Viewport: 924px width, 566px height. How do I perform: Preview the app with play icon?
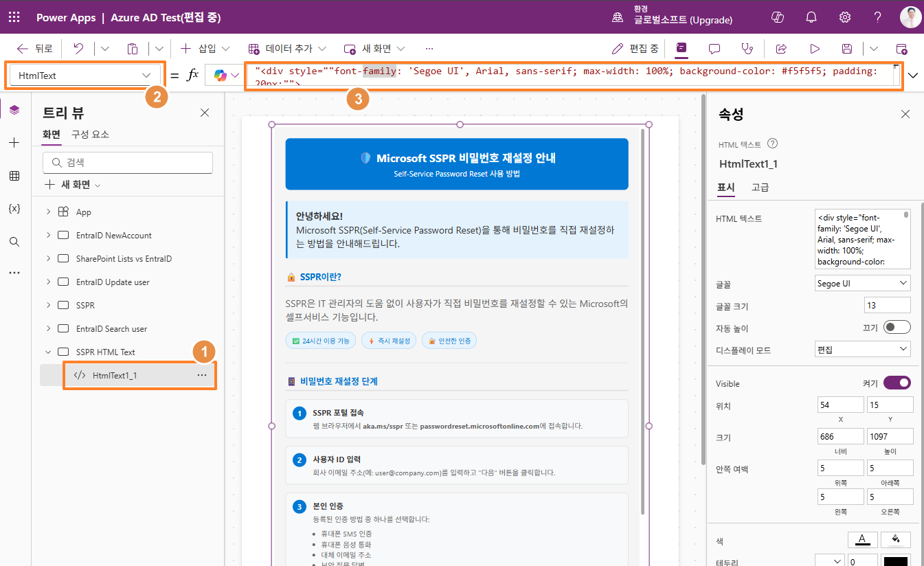[x=815, y=49]
